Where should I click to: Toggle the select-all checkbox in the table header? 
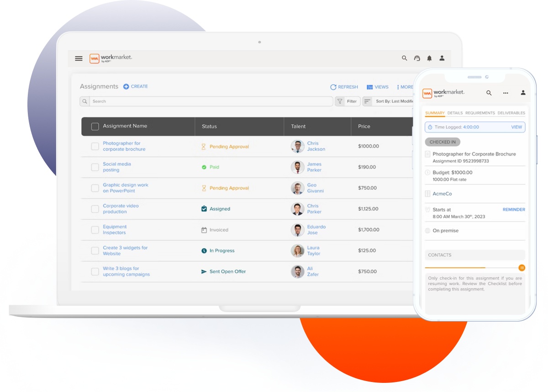point(95,127)
